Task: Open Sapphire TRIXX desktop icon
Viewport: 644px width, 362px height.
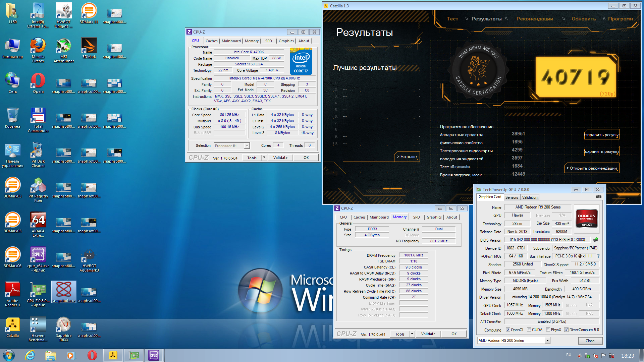Action: pos(63,329)
